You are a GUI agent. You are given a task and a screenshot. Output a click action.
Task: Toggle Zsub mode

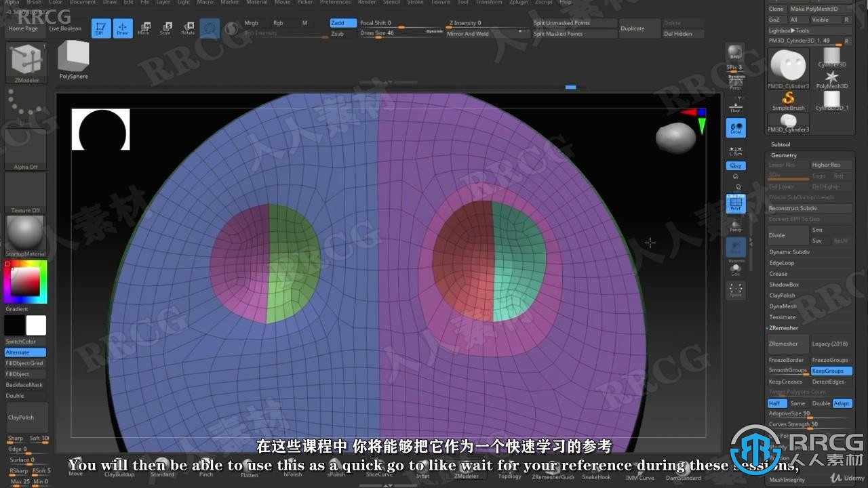[342, 33]
